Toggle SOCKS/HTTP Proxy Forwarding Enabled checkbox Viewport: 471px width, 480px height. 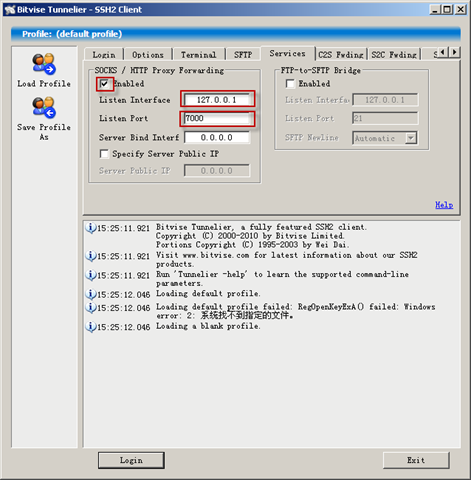tap(104, 83)
